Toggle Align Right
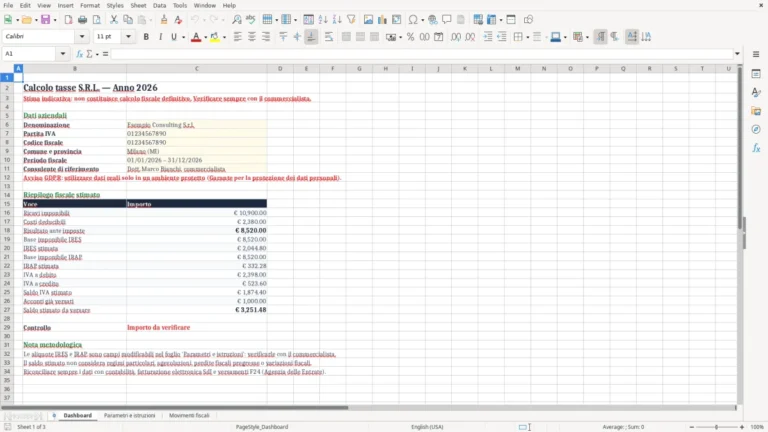The height and width of the screenshot is (432, 768). coord(266,37)
